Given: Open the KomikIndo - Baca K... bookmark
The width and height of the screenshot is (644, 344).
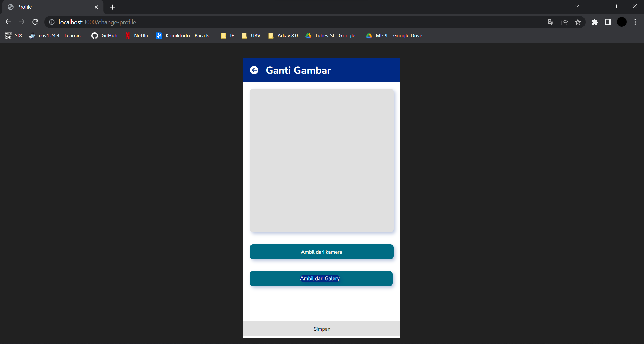Looking at the screenshot, I should pyautogui.click(x=185, y=36).
